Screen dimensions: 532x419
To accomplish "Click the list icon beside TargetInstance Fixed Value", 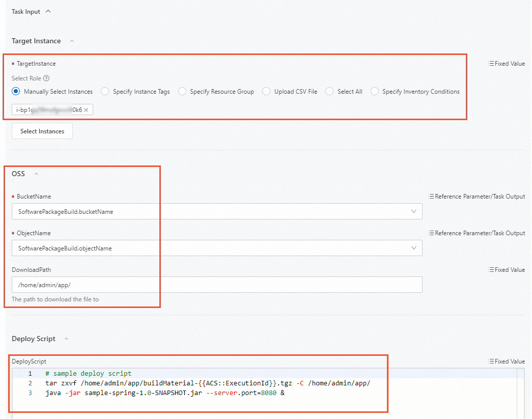I will tap(491, 64).
